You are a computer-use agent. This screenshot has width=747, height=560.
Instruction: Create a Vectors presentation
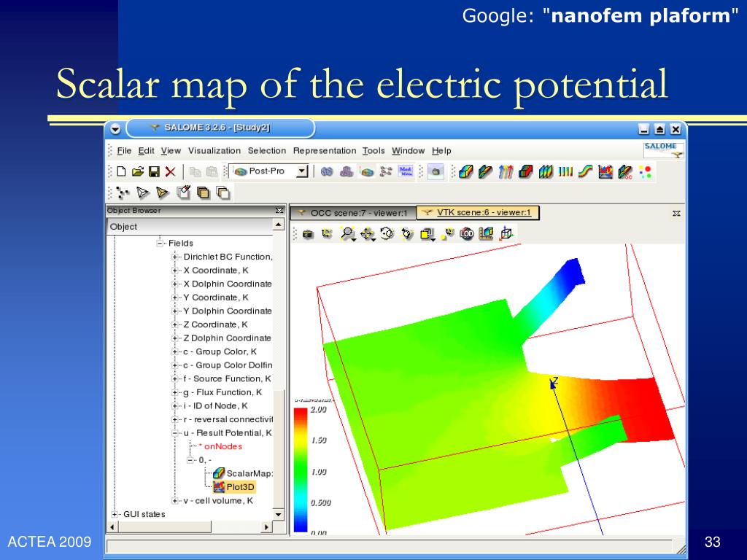506,171
